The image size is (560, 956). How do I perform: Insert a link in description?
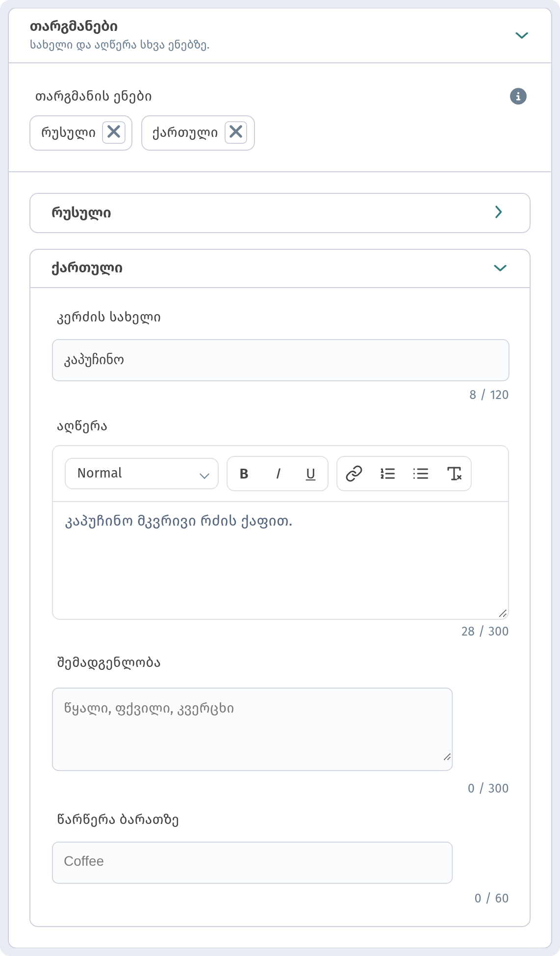(354, 474)
